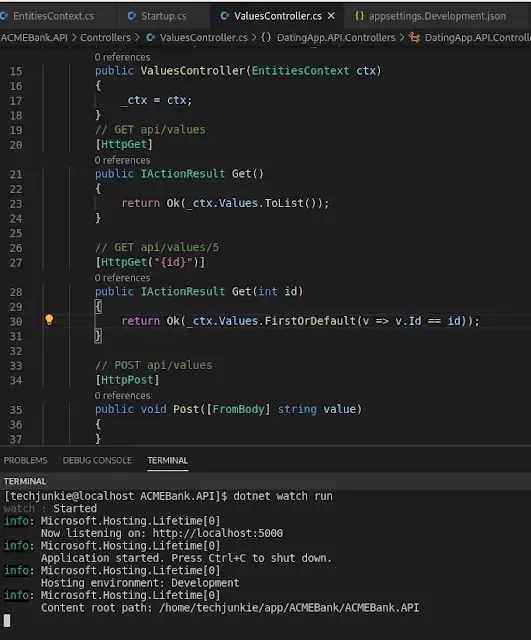Click '0 references' above ValuesController constructor
531x640 pixels.
point(122,57)
